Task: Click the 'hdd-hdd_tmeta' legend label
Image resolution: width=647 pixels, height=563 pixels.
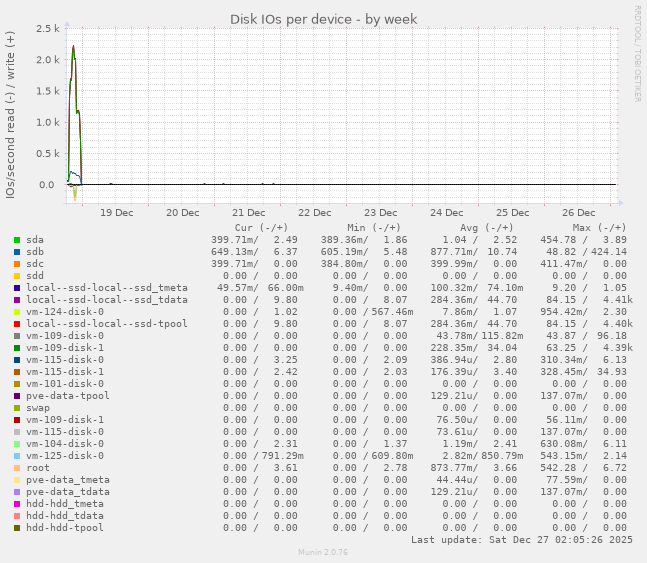Action: tap(65, 504)
